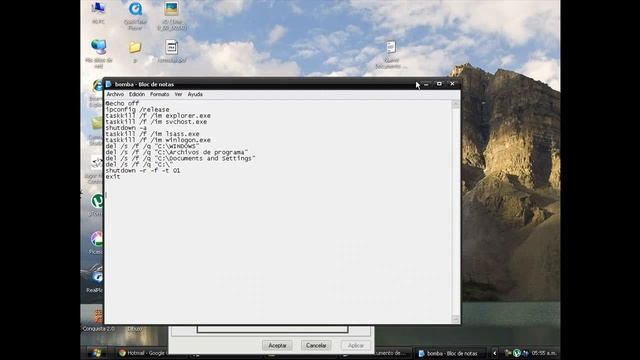Click the 'taskkill /f /im svchost.exe' line

pyautogui.click(x=156, y=122)
